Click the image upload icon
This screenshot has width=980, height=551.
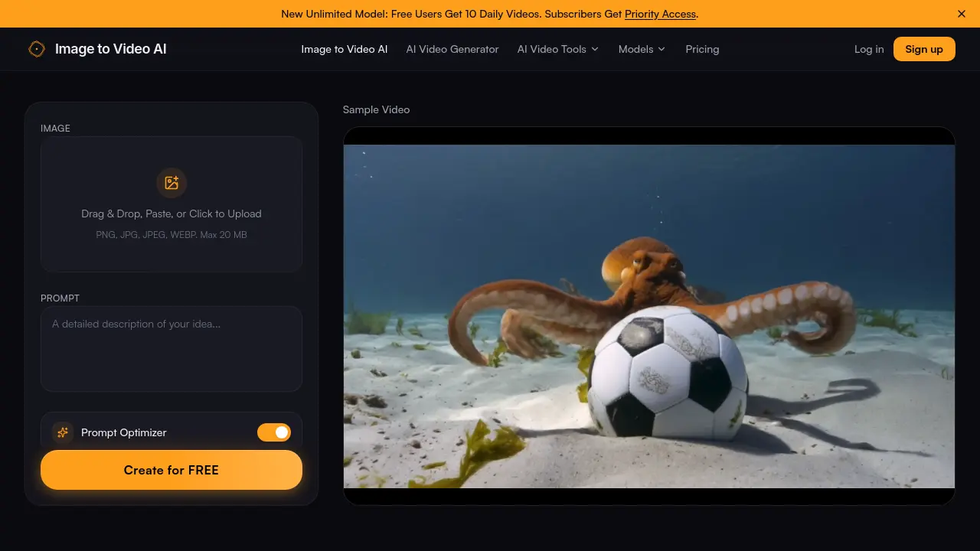point(171,183)
